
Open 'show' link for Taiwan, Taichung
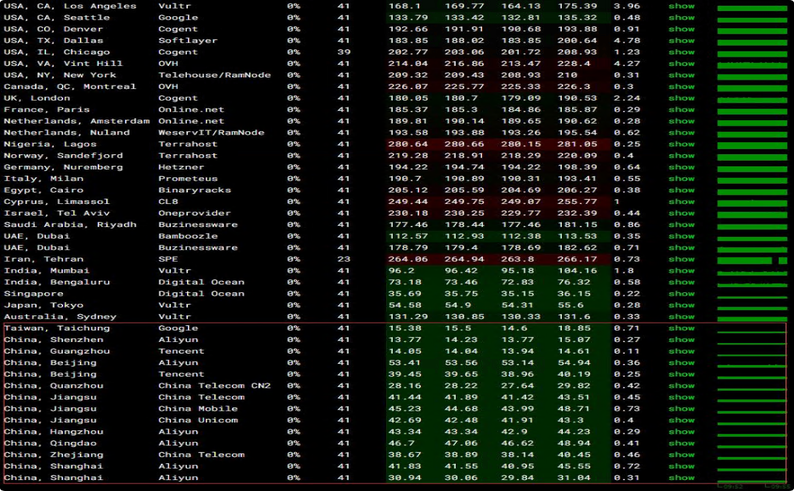pos(681,328)
